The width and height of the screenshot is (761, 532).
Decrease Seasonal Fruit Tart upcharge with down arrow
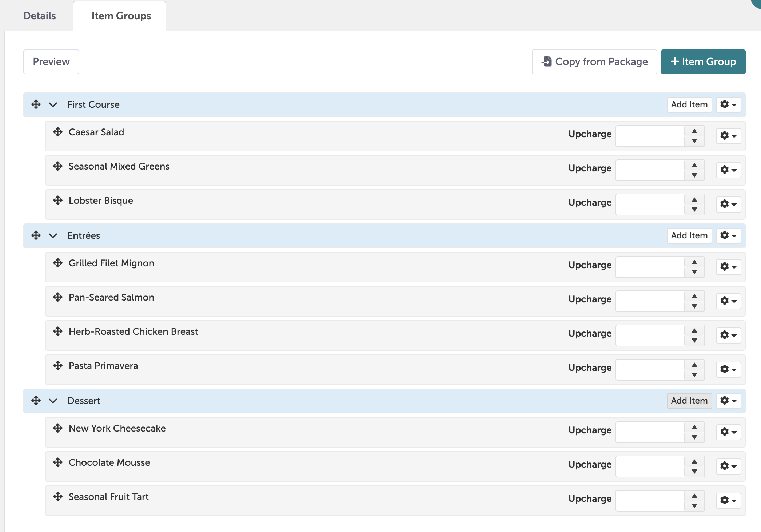click(x=694, y=506)
